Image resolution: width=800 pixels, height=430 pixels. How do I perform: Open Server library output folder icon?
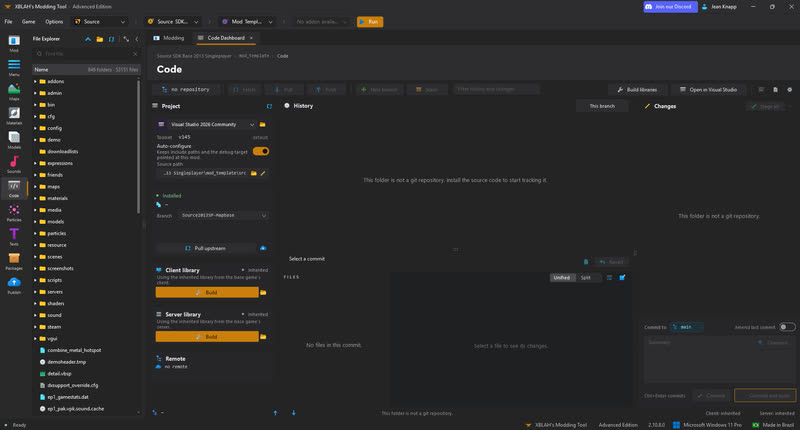263,337
